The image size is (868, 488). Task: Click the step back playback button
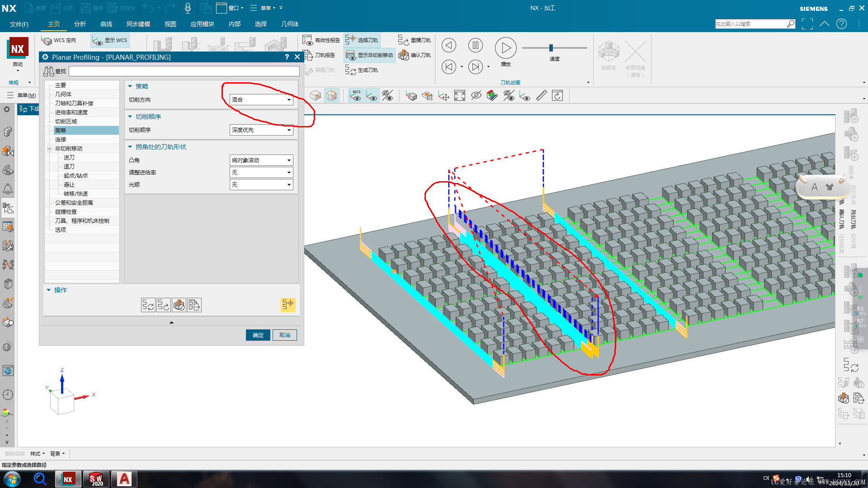[x=448, y=45]
